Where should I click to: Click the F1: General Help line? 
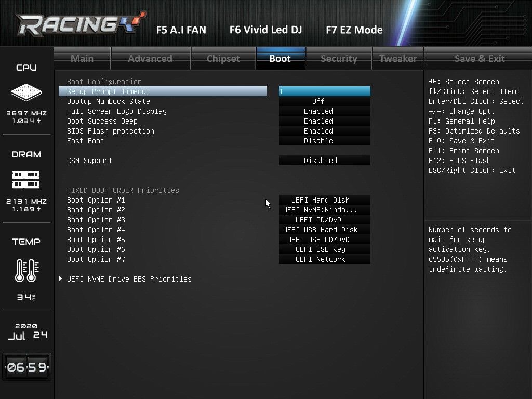pyautogui.click(x=461, y=121)
